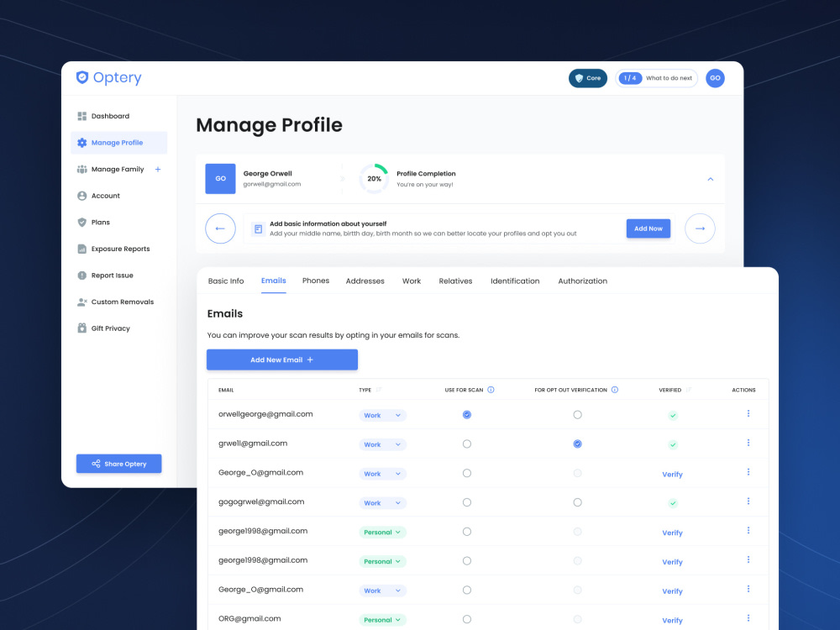The image size is (840, 630).
Task: Click verified checkmark for gogogrwel@gmail.com
Action: [674, 503]
